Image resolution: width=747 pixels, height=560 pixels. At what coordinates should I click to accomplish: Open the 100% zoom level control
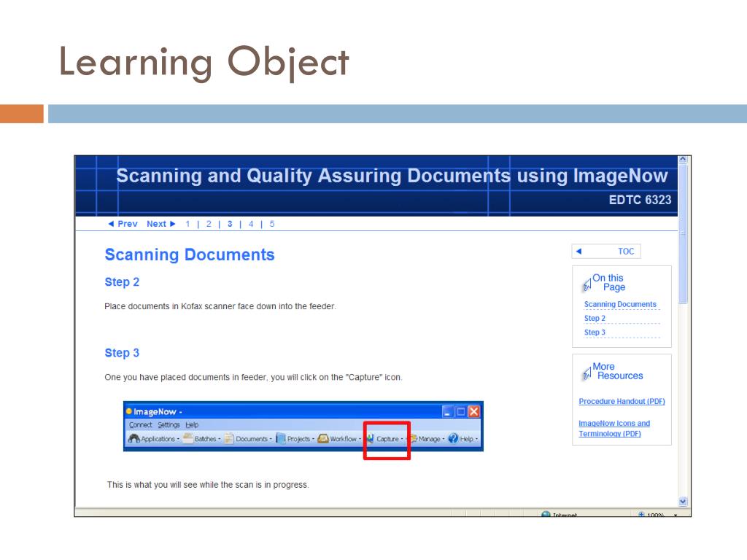pyautogui.click(x=656, y=515)
